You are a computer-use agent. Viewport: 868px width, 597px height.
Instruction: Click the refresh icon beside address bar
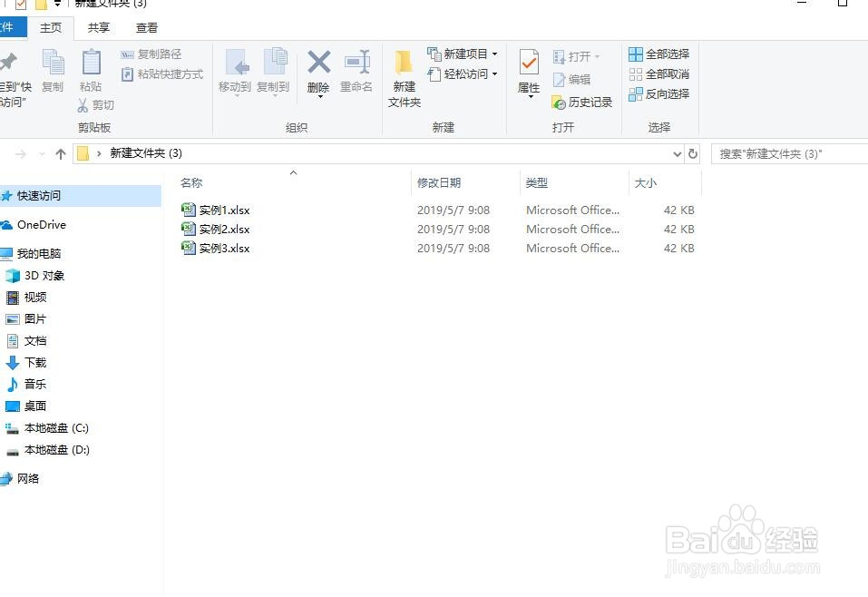pos(692,153)
